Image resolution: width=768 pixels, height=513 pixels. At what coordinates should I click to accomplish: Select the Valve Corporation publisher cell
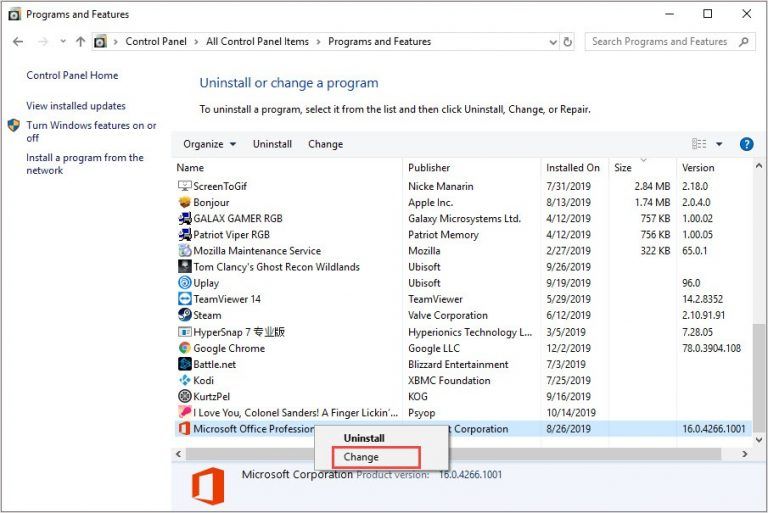(x=448, y=316)
